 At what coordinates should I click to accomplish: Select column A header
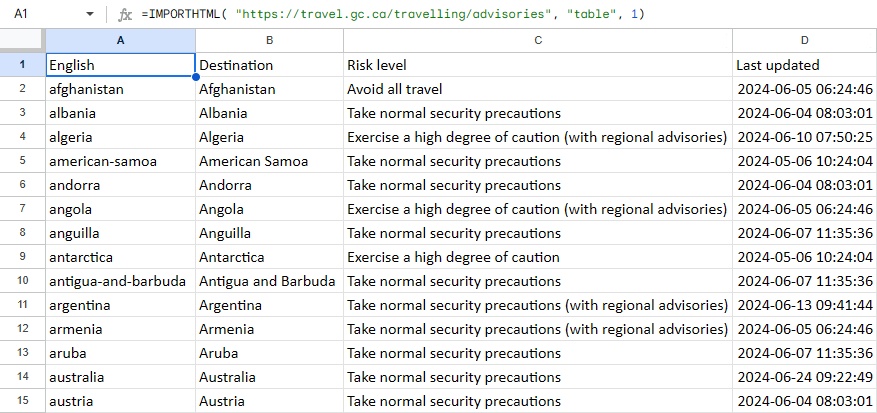(121, 40)
